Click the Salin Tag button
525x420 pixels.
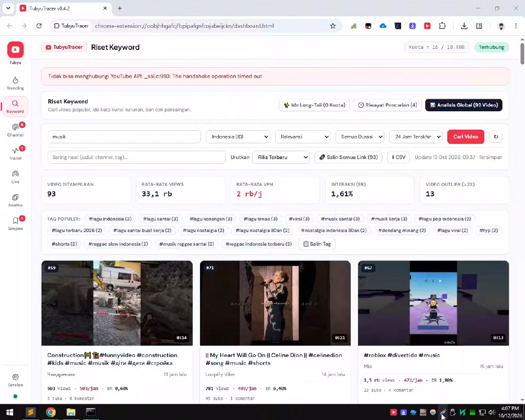317,244
